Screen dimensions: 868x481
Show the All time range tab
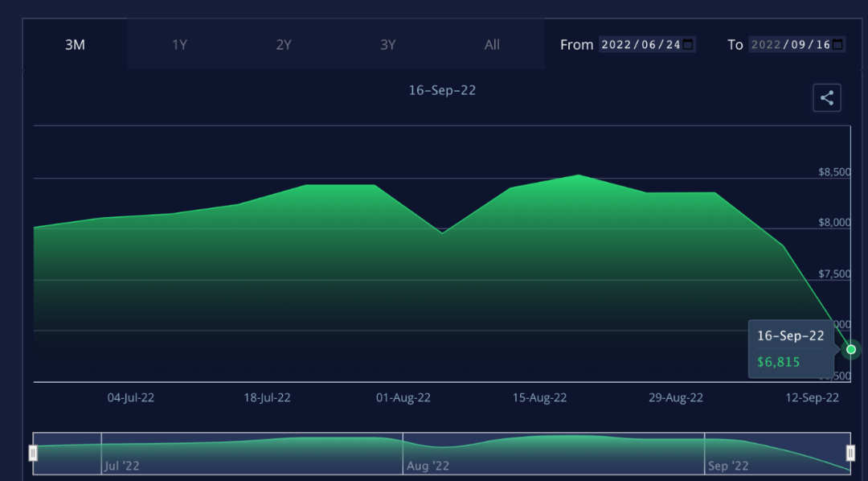click(492, 45)
